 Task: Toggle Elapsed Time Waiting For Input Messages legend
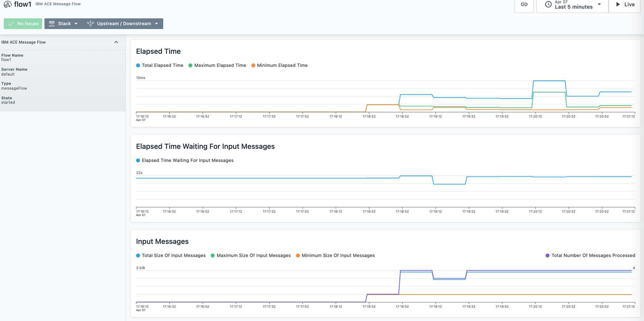[185, 160]
